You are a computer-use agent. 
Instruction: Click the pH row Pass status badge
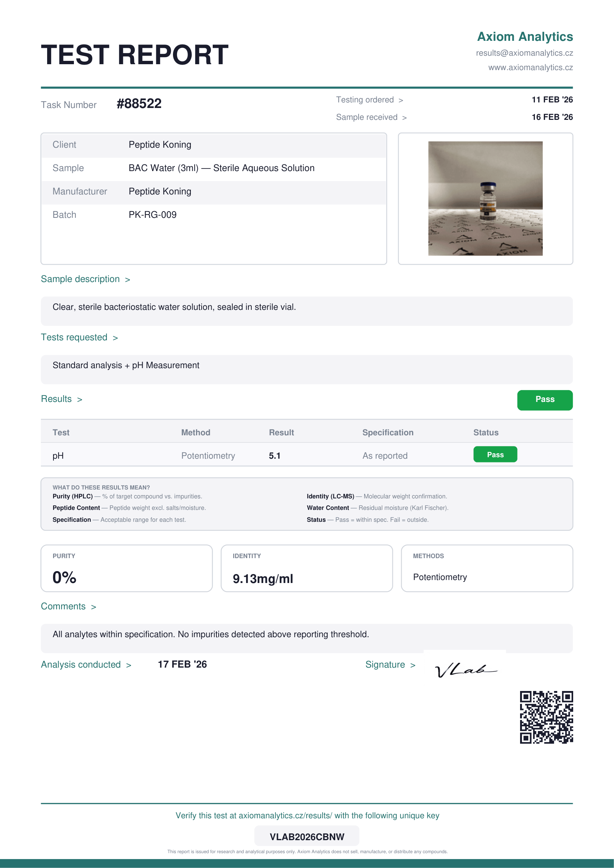pos(495,455)
